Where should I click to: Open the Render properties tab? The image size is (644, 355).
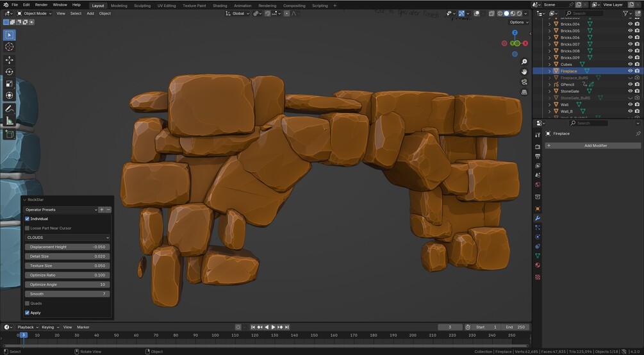click(x=537, y=147)
